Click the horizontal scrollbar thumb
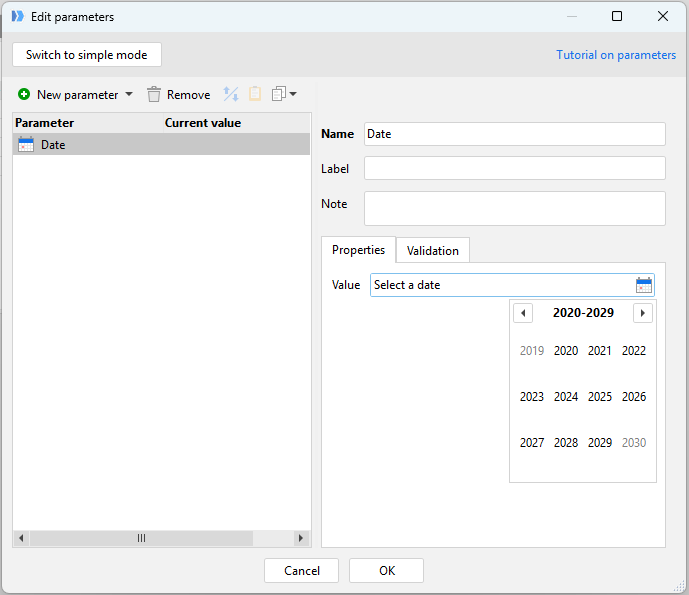This screenshot has width=689, height=595. tap(141, 538)
